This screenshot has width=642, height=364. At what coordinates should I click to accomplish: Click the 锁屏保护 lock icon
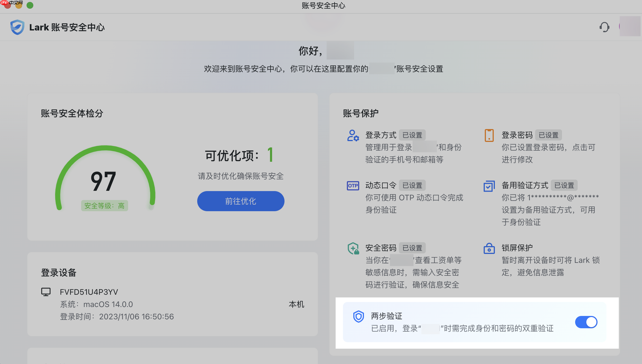[489, 248]
